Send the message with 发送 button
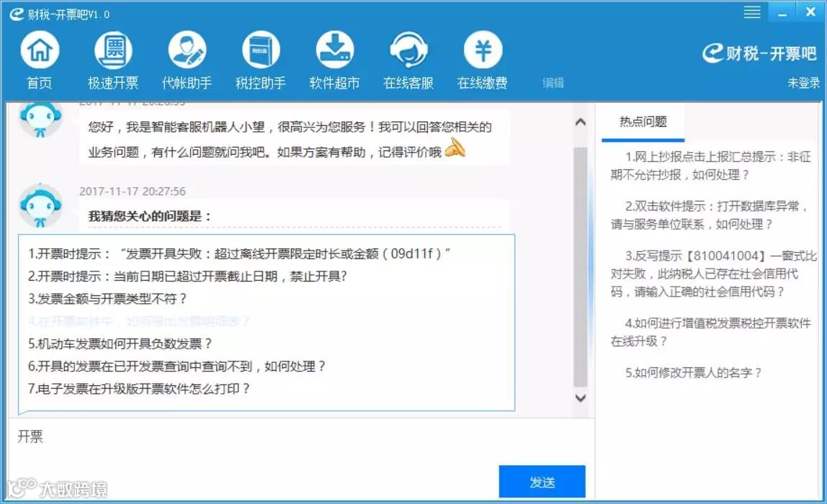Image resolution: width=827 pixels, height=504 pixels. click(x=542, y=482)
